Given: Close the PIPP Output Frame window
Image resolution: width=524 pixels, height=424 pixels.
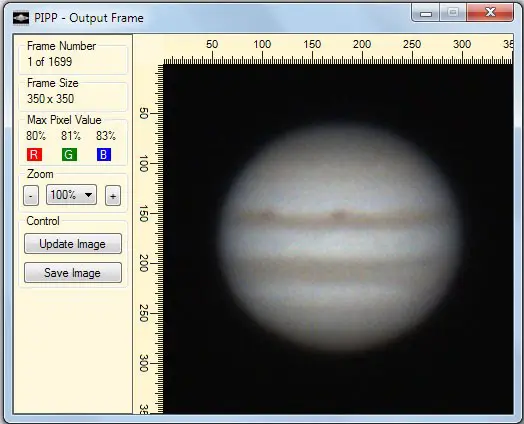Looking at the screenshot, I should 490,13.
